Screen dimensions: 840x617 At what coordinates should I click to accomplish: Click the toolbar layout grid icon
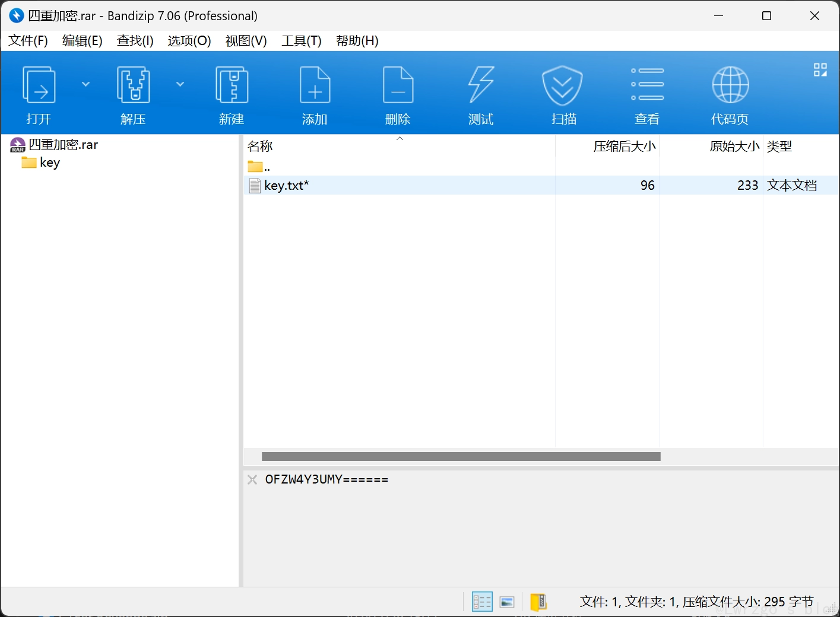pyautogui.click(x=820, y=70)
